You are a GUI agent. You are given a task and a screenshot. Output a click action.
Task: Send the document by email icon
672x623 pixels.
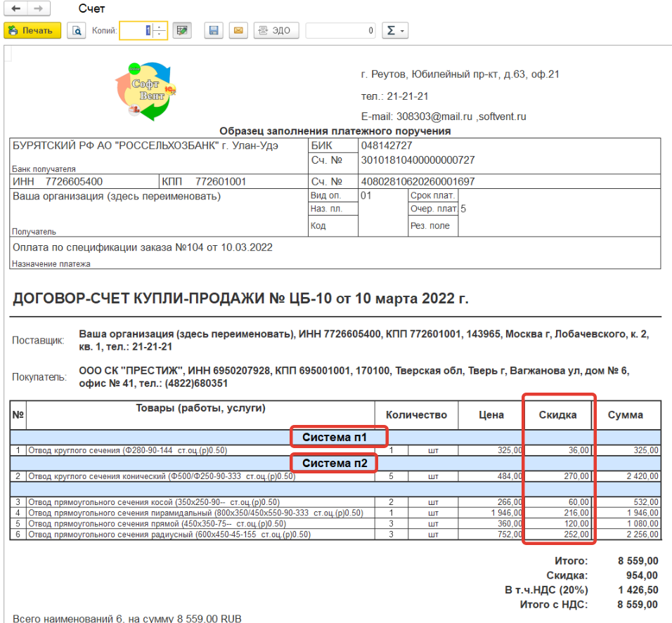click(x=238, y=30)
